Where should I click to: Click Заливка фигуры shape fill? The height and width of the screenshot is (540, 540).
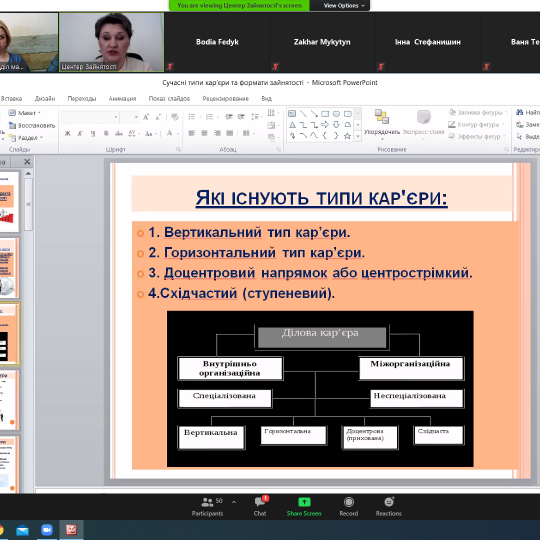(x=478, y=112)
